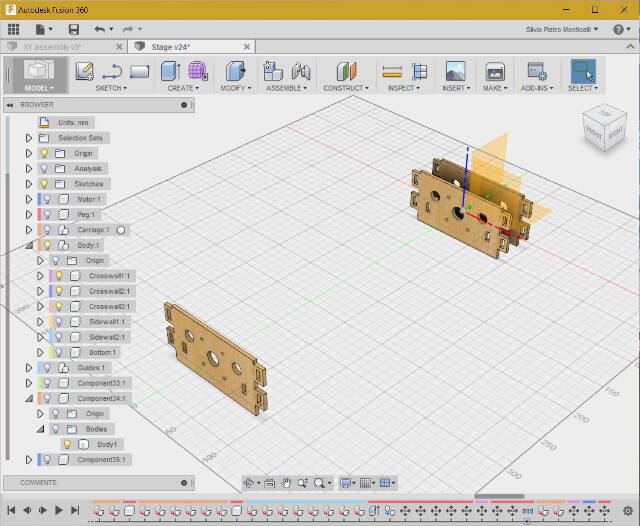Screen dimensions: 640x526
Task: Click the Extrude tool icon
Action: coord(171,71)
